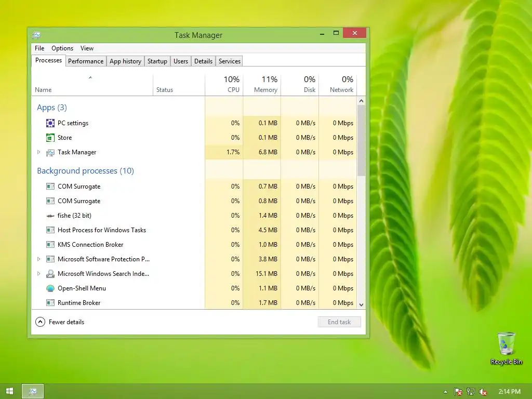The height and width of the screenshot is (399, 532).
Task: Click the Background processes (10) heading
Action: coord(86,170)
